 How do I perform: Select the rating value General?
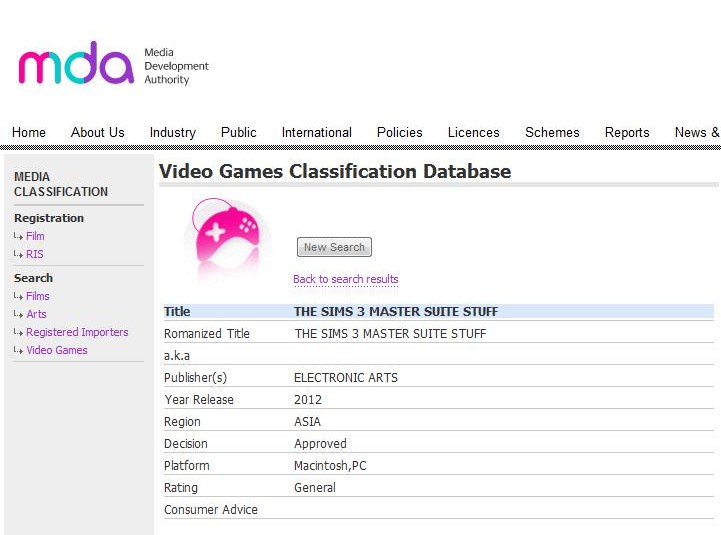pyautogui.click(x=315, y=488)
